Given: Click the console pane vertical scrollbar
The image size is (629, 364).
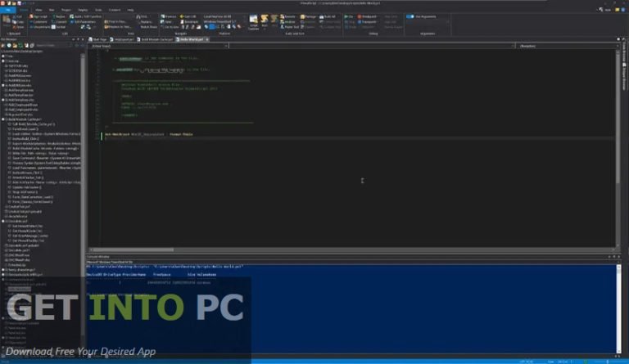Looking at the screenshot, I should tap(618, 308).
